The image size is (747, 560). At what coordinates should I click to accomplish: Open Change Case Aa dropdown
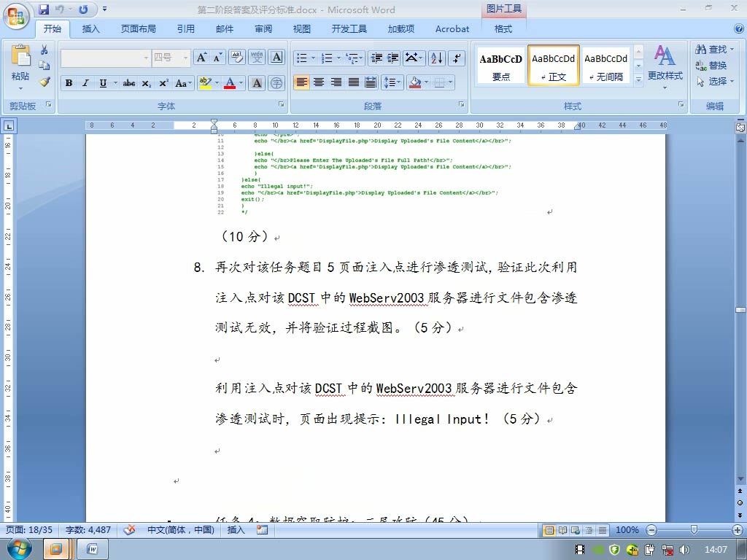click(x=183, y=83)
